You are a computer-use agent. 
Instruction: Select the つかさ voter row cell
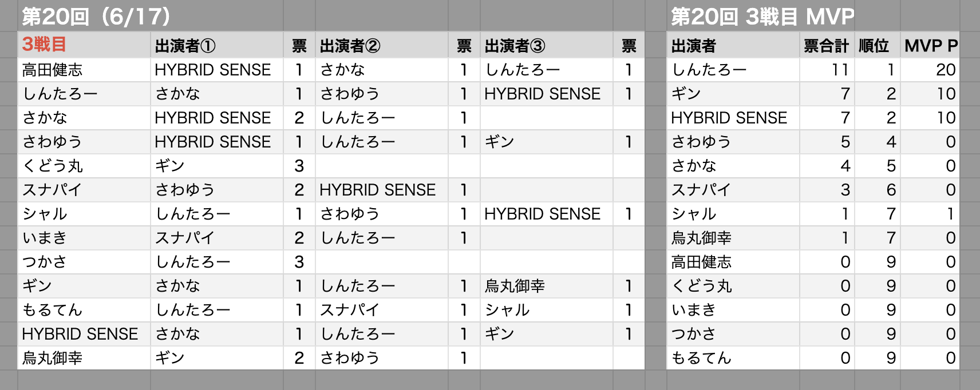click(x=84, y=262)
